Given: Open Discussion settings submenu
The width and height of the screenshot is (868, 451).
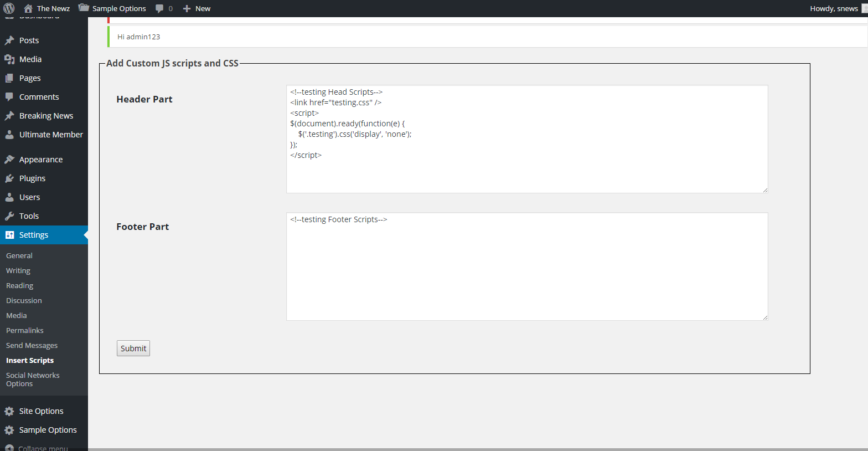Looking at the screenshot, I should pyautogui.click(x=24, y=300).
